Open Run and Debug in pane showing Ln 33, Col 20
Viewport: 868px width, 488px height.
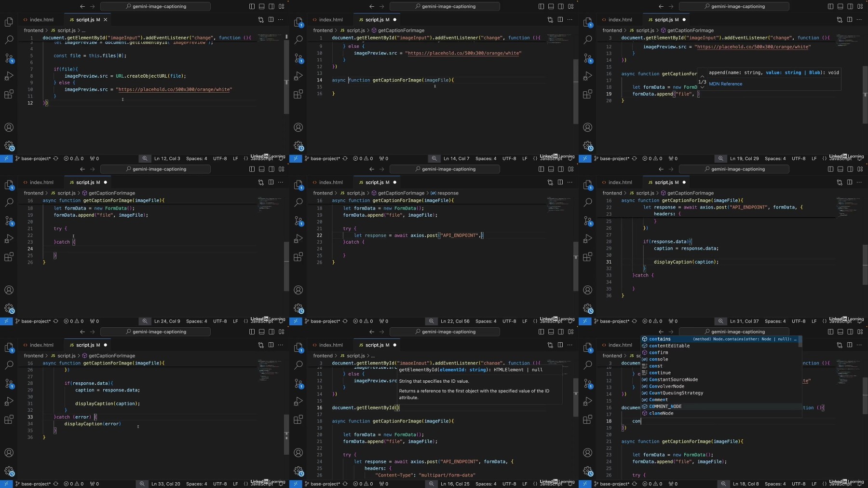pyautogui.click(x=9, y=402)
